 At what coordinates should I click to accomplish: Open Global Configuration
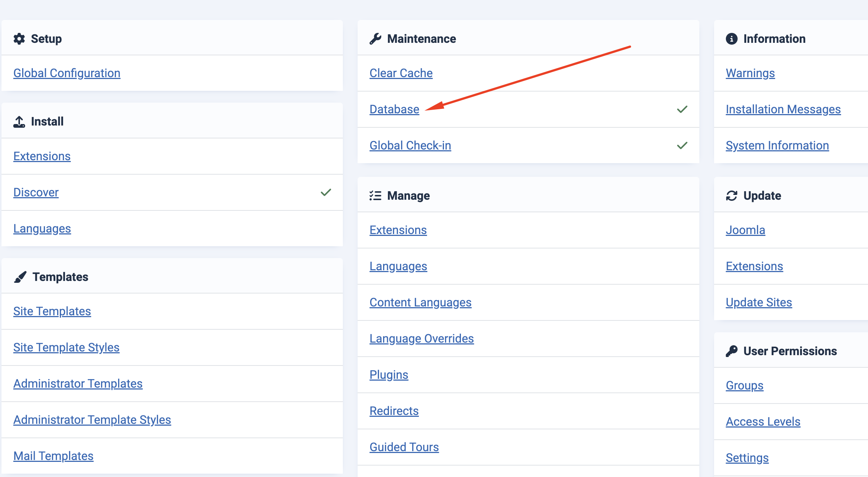pyautogui.click(x=67, y=73)
